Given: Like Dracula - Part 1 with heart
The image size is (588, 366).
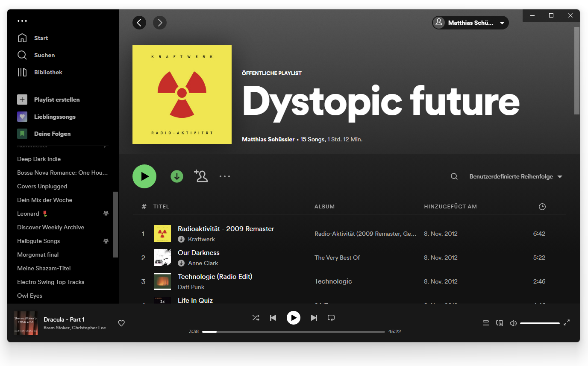Looking at the screenshot, I should coord(121,323).
